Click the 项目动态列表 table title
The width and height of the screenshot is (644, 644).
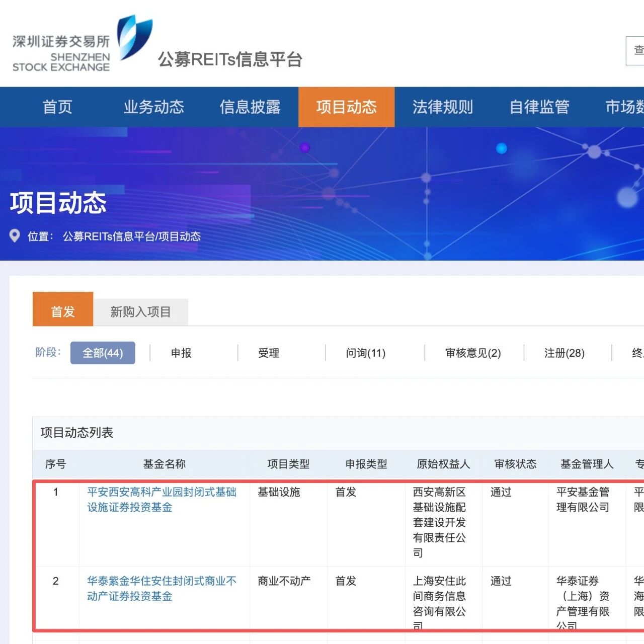(77, 433)
